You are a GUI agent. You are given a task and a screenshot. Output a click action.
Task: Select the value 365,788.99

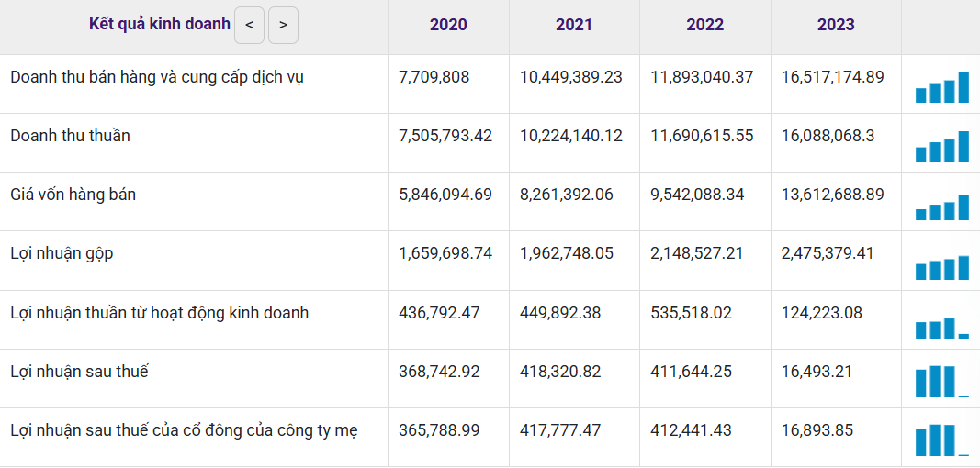click(x=439, y=429)
